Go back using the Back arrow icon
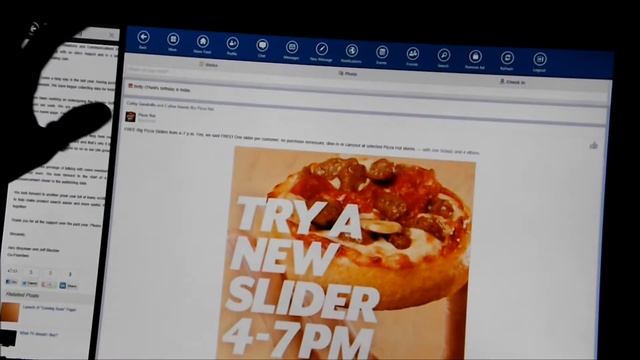The image size is (640, 360). point(143,38)
